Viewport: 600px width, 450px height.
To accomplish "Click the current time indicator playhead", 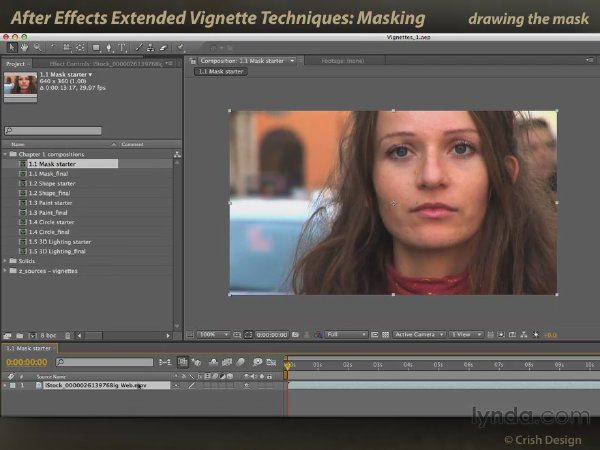I will click(x=287, y=365).
